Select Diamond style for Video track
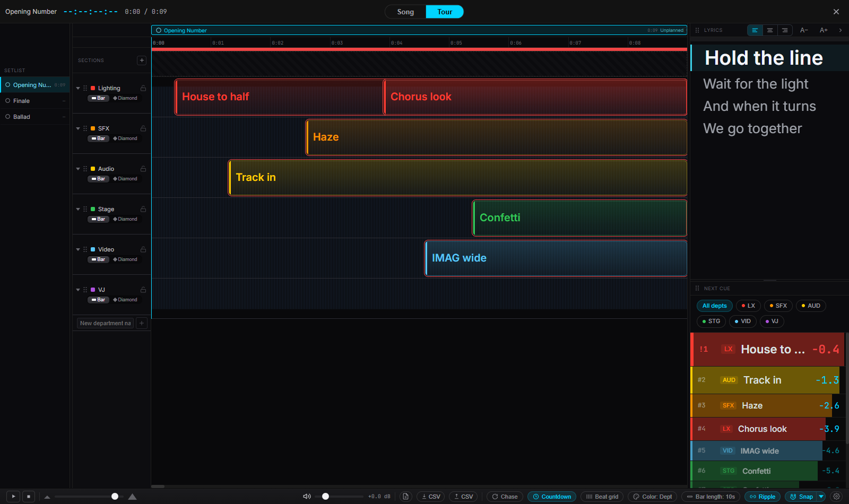 pos(125,259)
